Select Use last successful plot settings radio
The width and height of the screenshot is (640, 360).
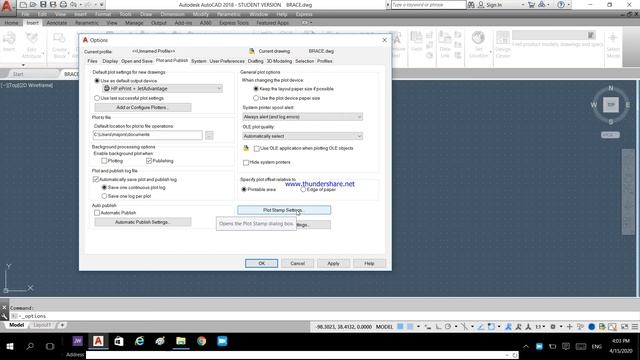click(x=97, y=98)
